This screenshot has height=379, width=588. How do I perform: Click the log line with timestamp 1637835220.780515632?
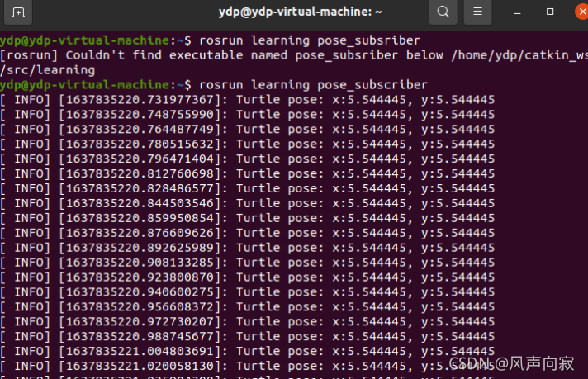(x=248, y=144)
